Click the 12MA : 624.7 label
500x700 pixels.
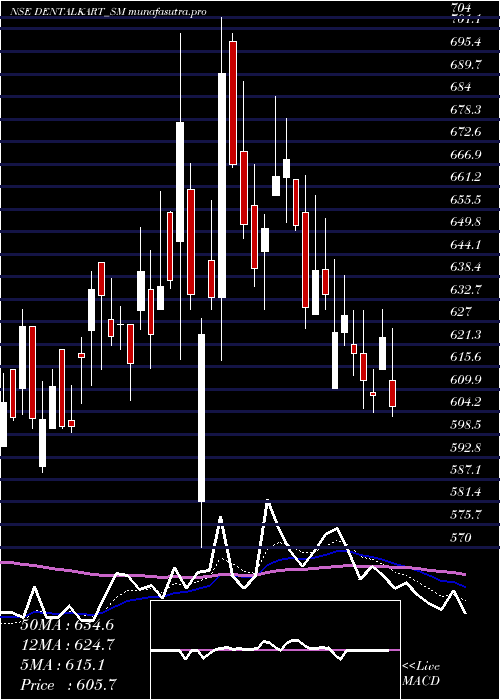click(67, 645)
